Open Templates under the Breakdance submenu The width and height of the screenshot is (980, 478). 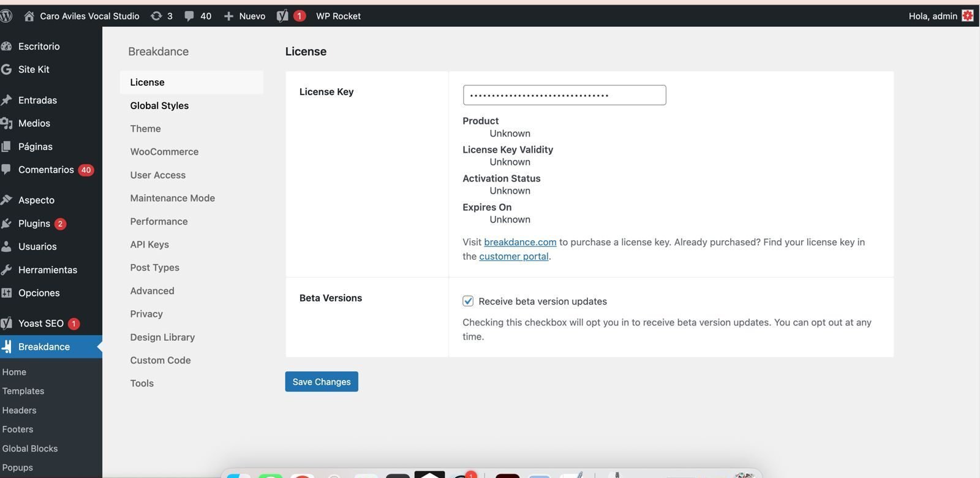23,391
